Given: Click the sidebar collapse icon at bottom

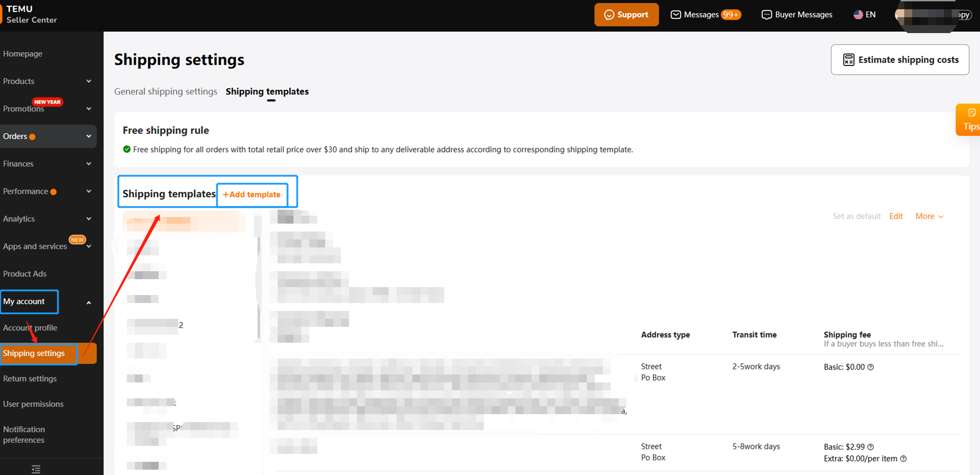Looking at the screenshot, I should pyautogui.click(x=36, y=469).
